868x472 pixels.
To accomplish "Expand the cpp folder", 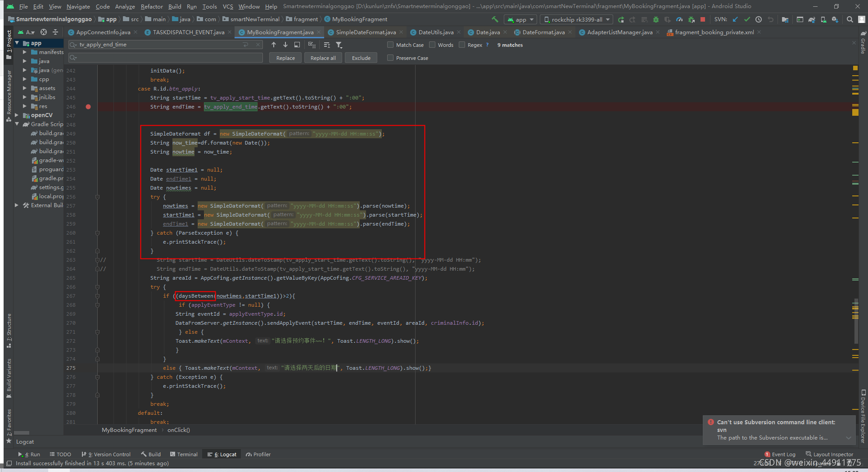I will click(x=25, y=79).
